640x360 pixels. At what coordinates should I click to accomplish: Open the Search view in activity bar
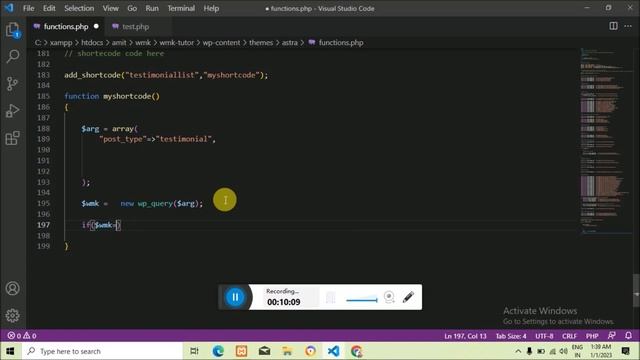(x=13, y=56)
